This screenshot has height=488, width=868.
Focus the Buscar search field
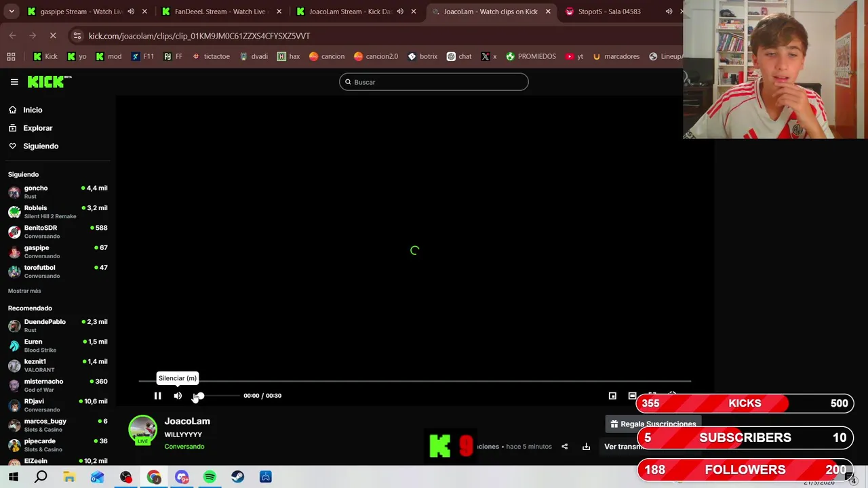pyautogui.click(x=434, y=82)
